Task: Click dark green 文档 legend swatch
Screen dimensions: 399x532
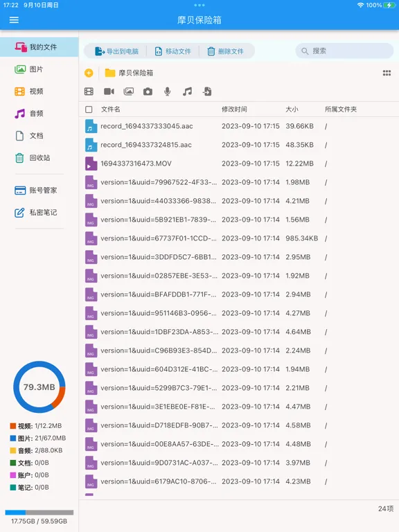Action: point(13,463)
